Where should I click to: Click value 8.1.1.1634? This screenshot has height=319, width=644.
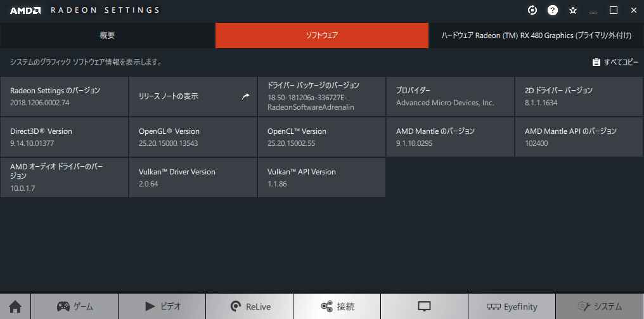(x=541, y=102)
